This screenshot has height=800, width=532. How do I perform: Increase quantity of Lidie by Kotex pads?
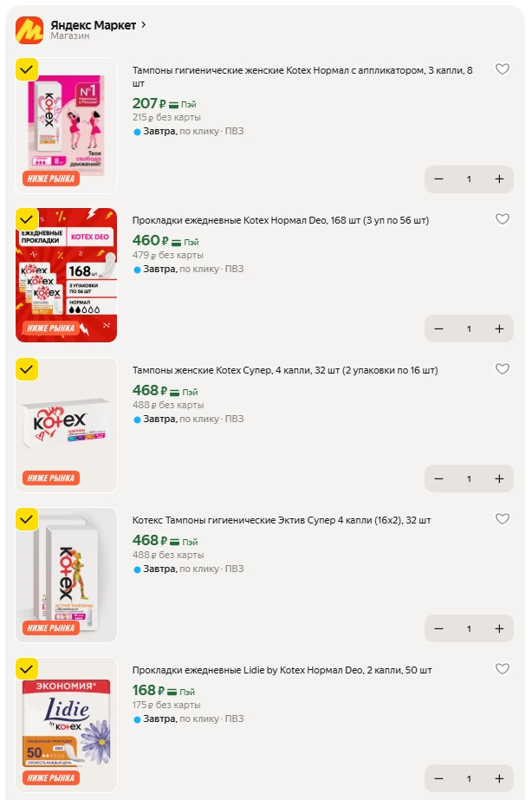point(499,778)
